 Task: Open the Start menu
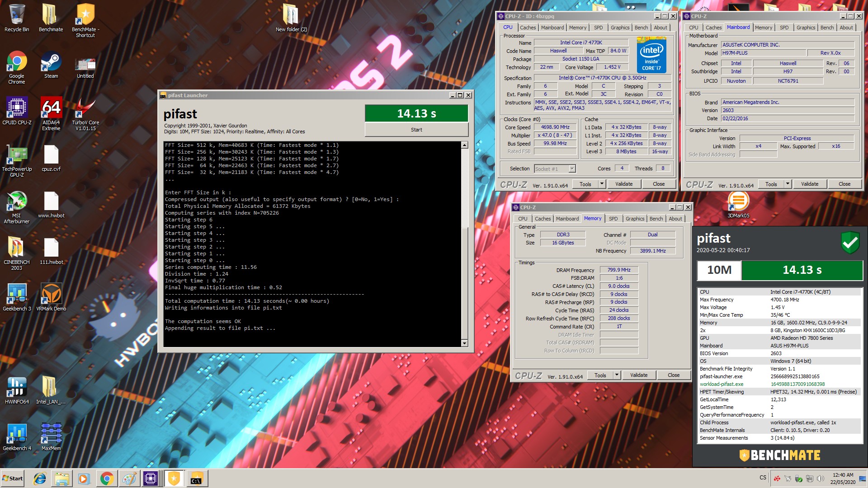pos(12,479)
